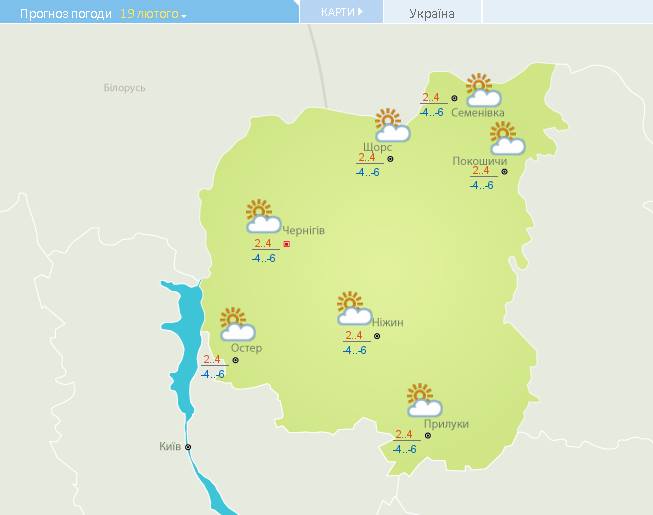Click the night temperature -4..-6 for Остер

click(x=212, y=374)
